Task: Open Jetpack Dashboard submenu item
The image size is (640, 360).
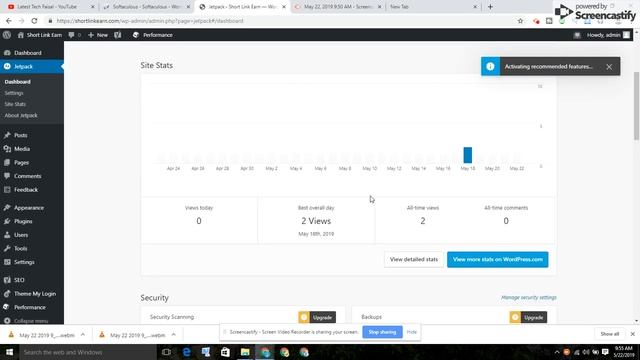Action: click(18, 82)
